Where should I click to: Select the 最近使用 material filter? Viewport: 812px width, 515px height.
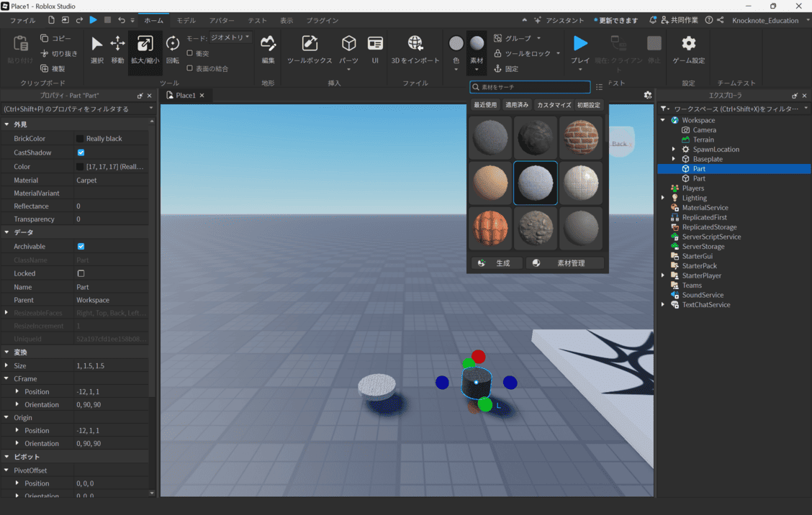[x=485, y=104]
